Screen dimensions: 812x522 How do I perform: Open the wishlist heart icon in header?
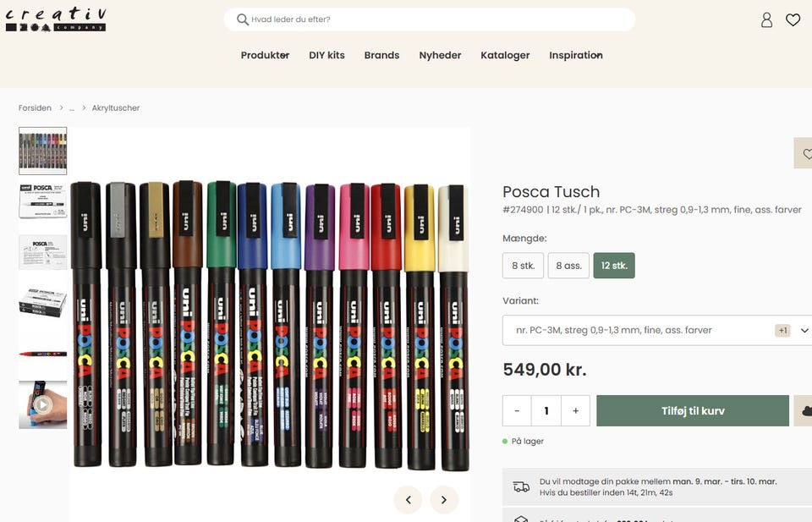point(793,20)
